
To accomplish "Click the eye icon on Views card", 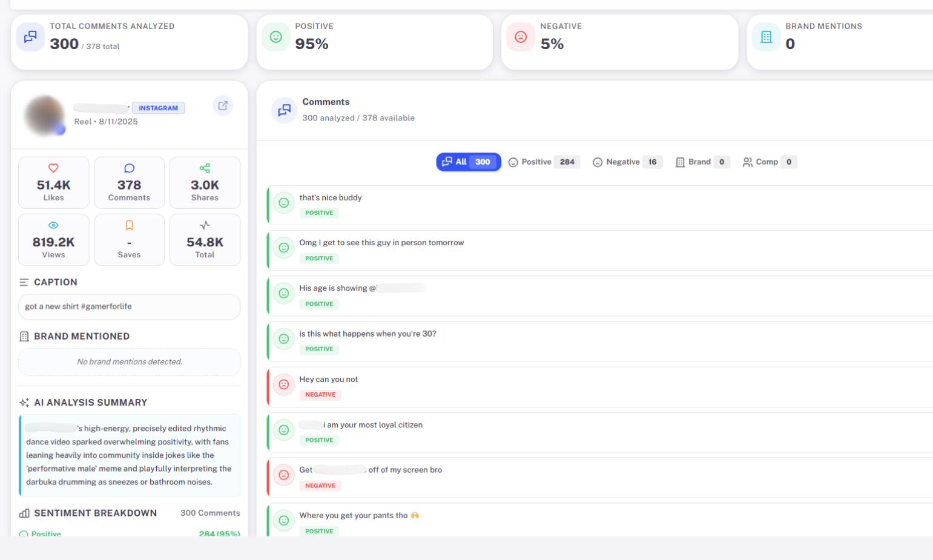I will [x=53, y=225].
